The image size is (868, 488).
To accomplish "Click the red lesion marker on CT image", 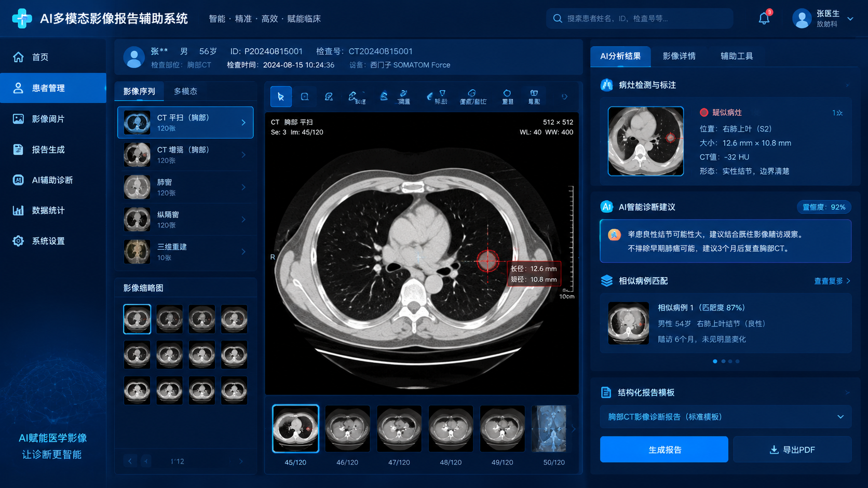I will click(487, 261).
